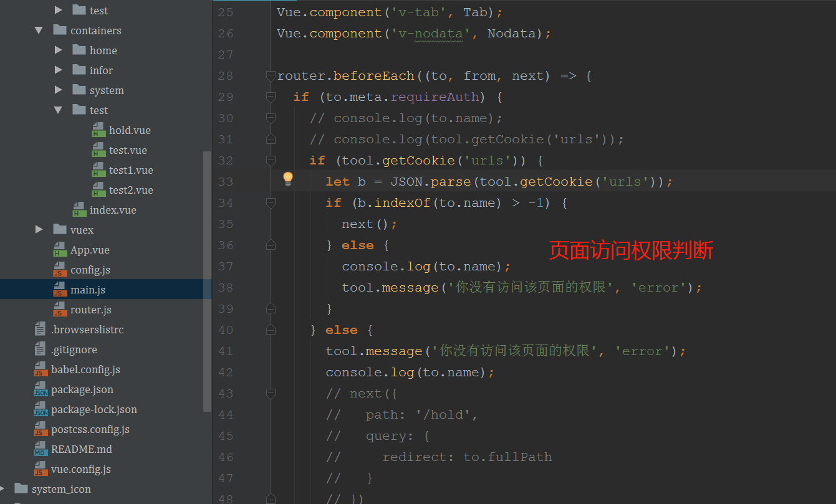Click the README.md markdown file icon
Viewport: 836px width, 504px height.
[41, 449]
